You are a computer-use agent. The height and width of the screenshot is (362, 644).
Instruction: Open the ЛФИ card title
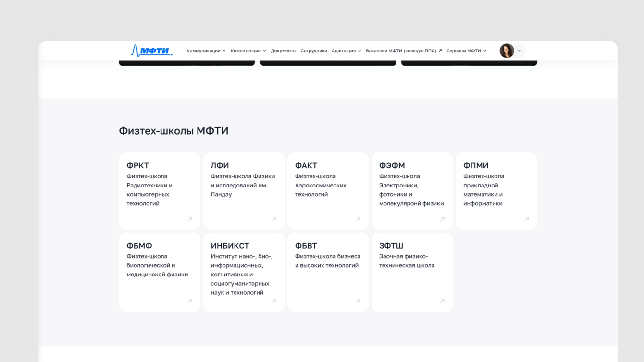[220, 165]
